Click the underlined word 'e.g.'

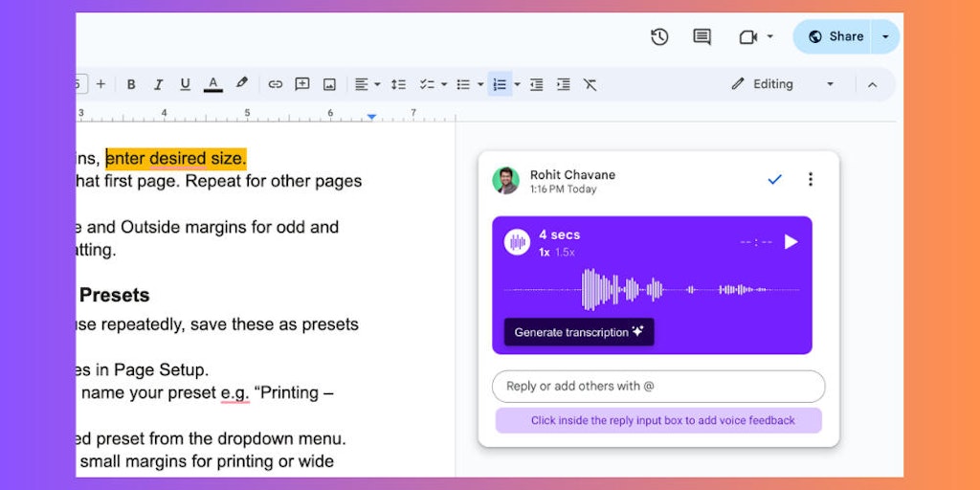[x=235, y=393]
